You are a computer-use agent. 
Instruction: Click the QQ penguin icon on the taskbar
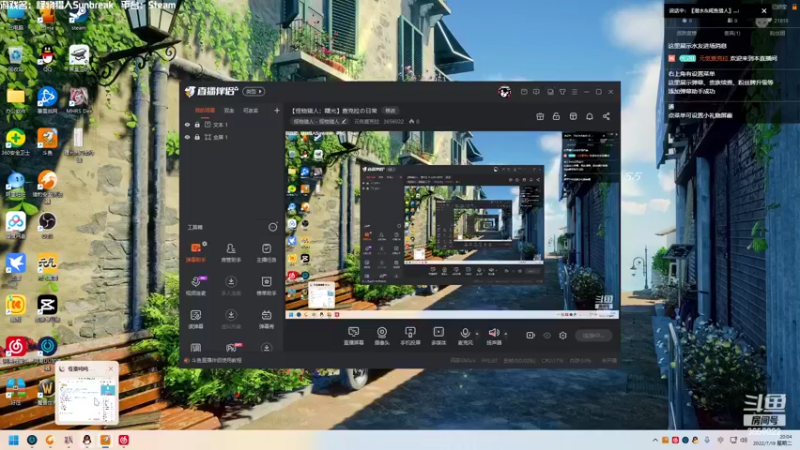point(87,440)
